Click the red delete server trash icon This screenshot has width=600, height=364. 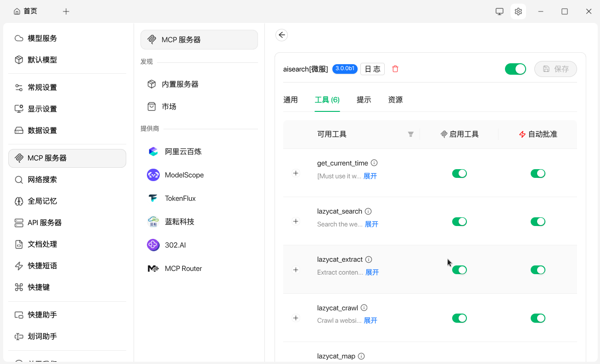click(x=395, y=69)
